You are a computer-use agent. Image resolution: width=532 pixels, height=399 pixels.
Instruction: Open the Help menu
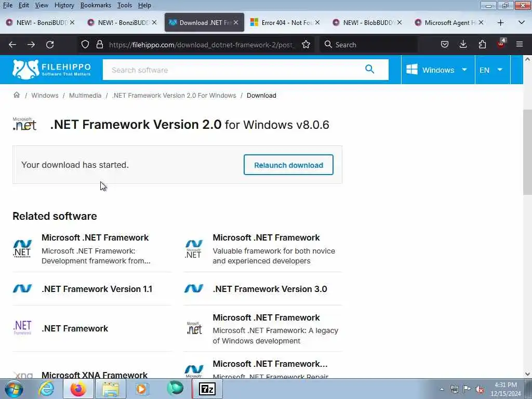pos(144,5)
